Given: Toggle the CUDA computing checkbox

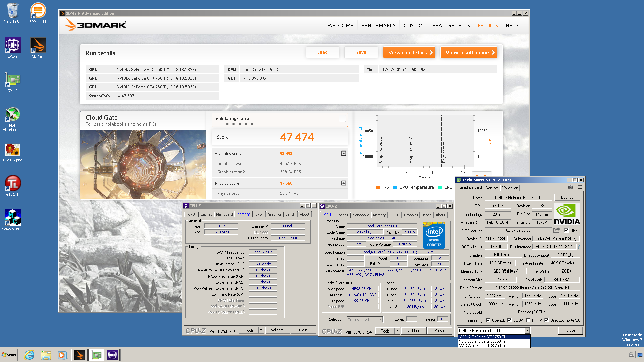Looking at the screenshot, I should click(x=509, y=320).
